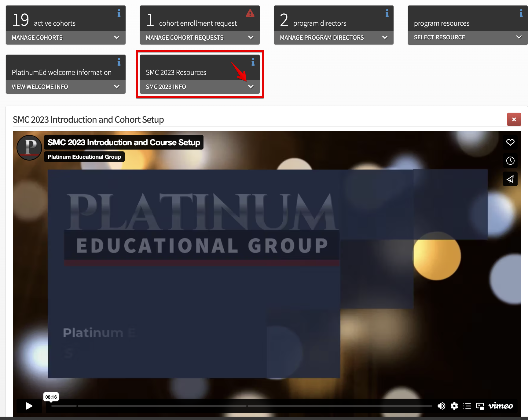Add video to Watch Later clock icon
Screen dimensions: 528x420
[x=510, y=161]
